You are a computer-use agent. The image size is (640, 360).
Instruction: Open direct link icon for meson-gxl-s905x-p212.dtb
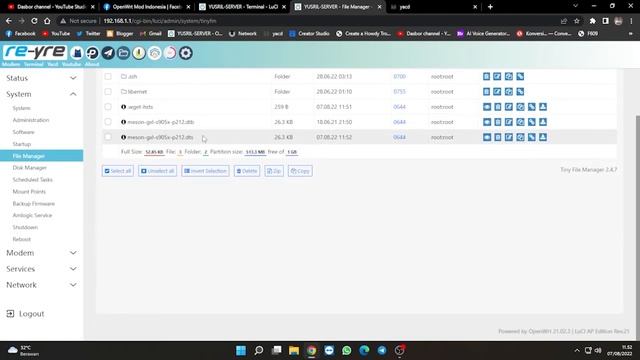(531, 122)
